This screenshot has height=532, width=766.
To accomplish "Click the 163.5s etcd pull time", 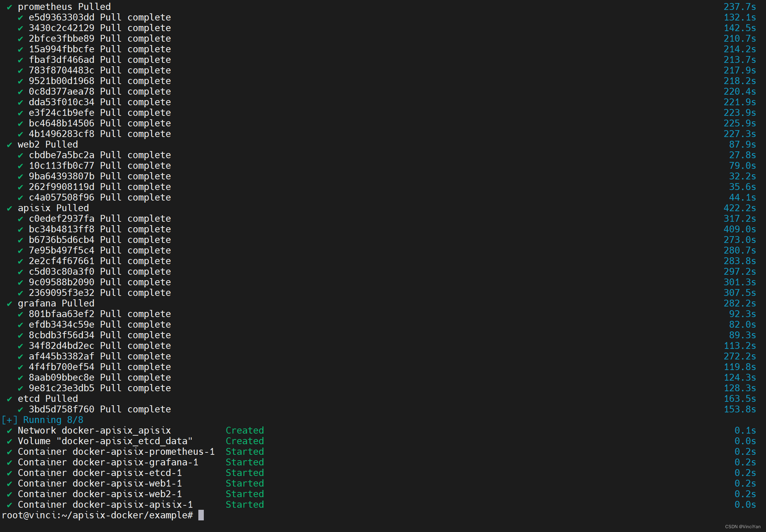I will tap(740, 399).
